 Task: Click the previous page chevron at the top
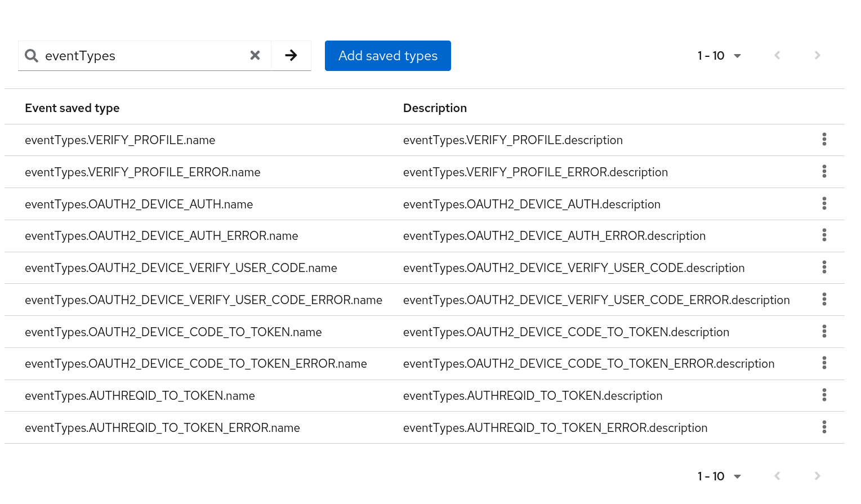pos(777,55)
